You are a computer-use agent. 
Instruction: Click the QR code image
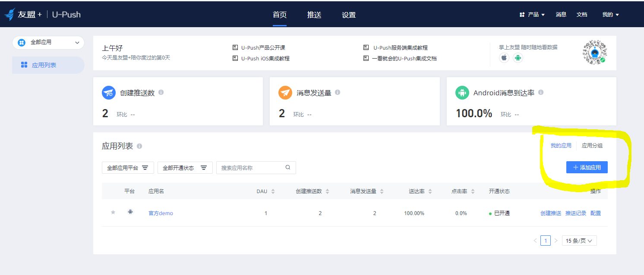pos(594,53)
